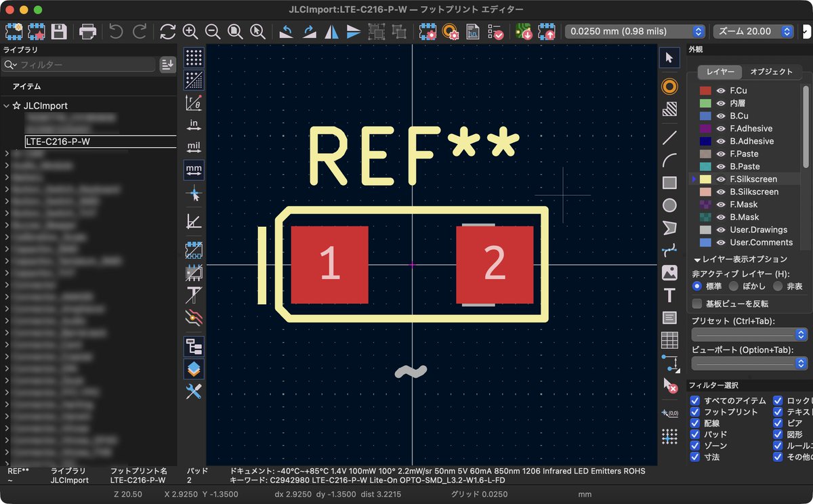
Task: Open the grid size dropdown
Action: pos(635,31)
